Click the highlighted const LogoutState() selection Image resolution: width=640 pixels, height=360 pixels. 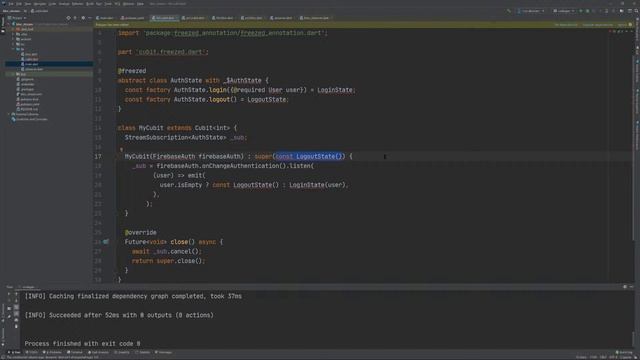[310, 156]
